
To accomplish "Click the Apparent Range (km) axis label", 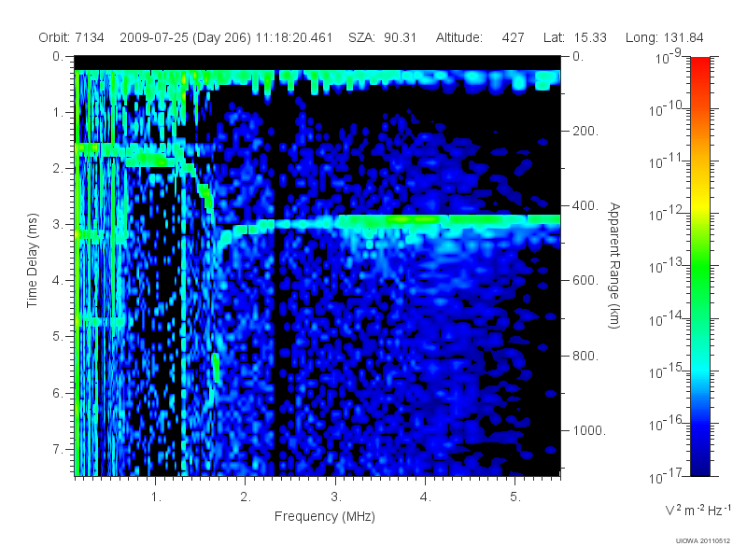I will [614, 265].
